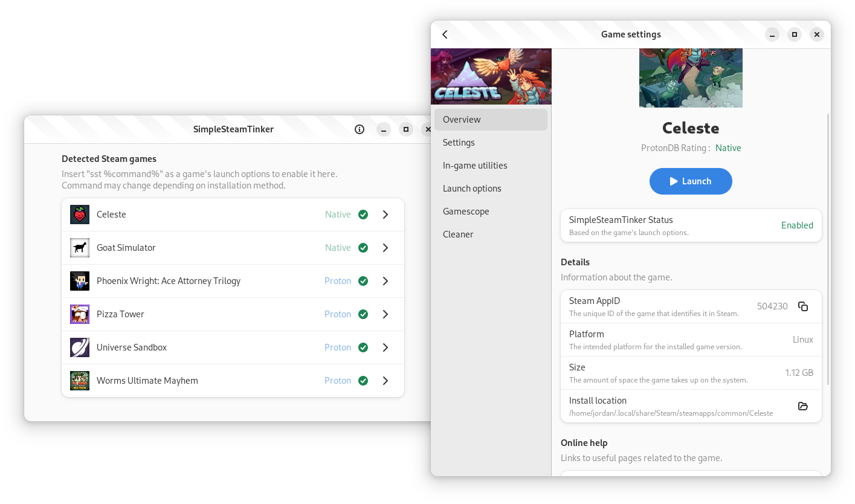Go to Launch options page

pos(491,189)
